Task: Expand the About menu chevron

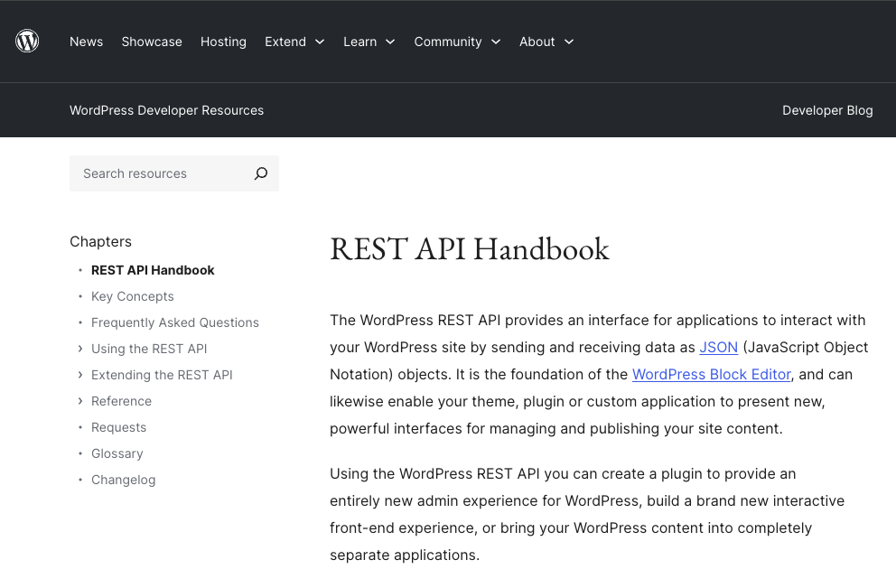Action: tap(569, 42)
